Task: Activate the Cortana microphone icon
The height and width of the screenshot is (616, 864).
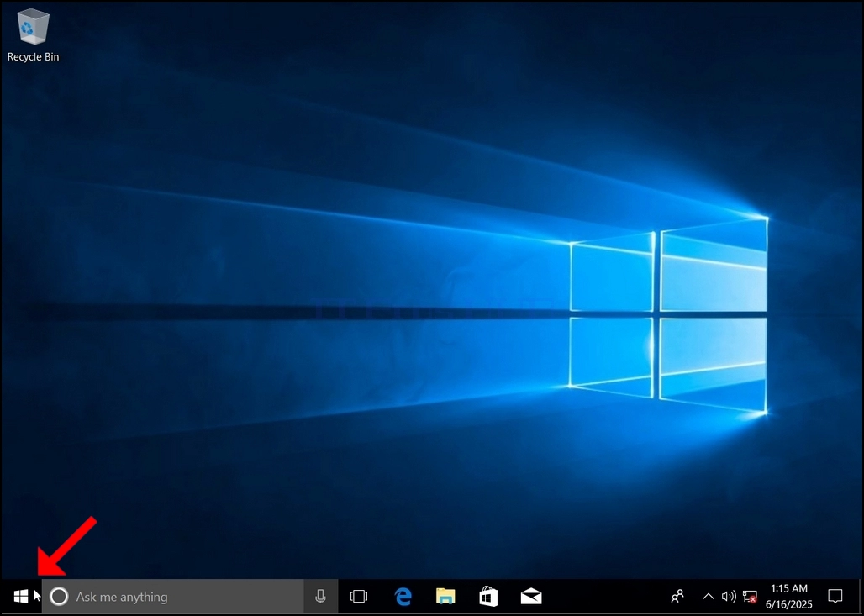Action: pos(320,596)
